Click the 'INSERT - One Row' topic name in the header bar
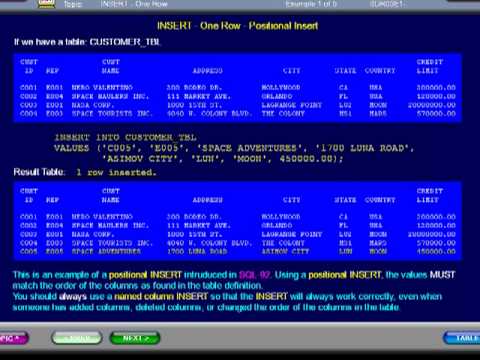 (134, 4)
